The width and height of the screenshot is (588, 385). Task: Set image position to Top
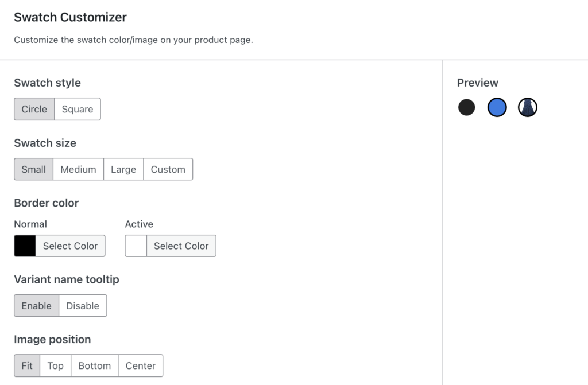click(56, 365)
